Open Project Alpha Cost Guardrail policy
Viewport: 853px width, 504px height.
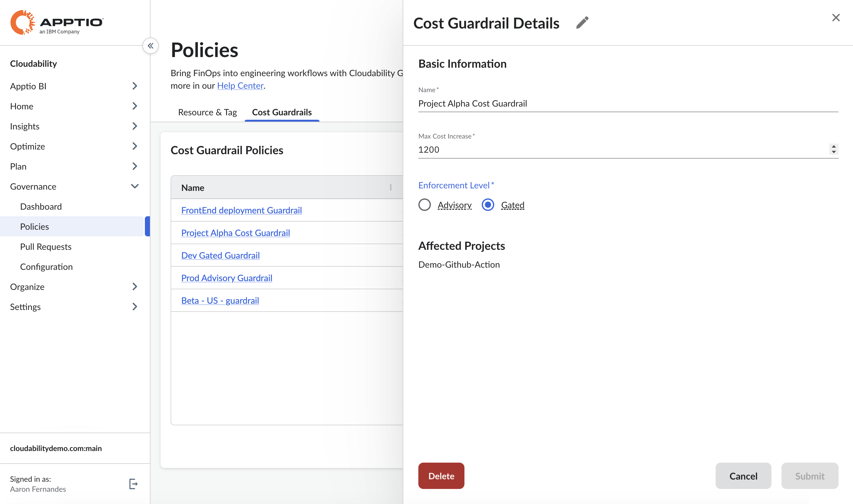point(236,233)
